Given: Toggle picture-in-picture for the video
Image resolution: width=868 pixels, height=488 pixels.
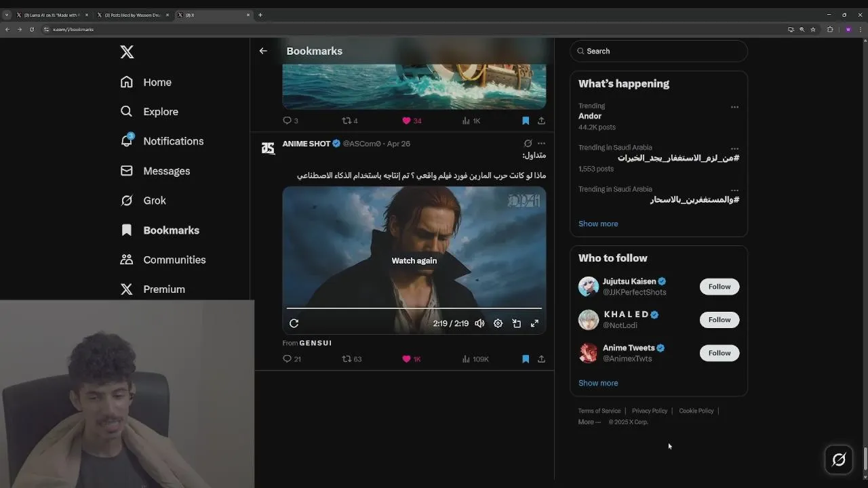Looking at the screenshot, I should (x=516, y=323).
